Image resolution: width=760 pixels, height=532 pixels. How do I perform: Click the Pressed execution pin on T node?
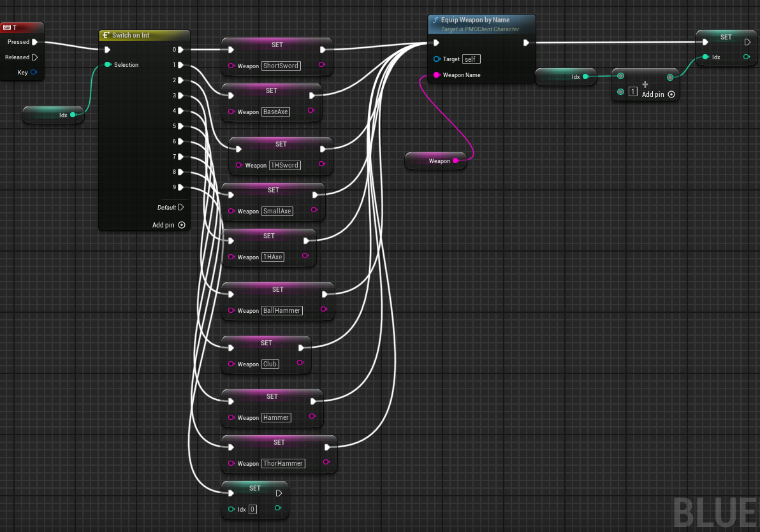click(34, 42)
